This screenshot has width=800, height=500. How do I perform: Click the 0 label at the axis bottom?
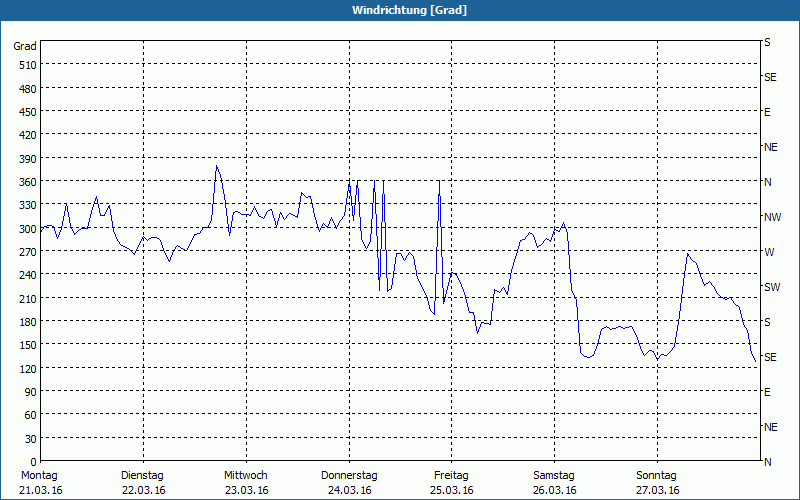[x=33, y=462]
